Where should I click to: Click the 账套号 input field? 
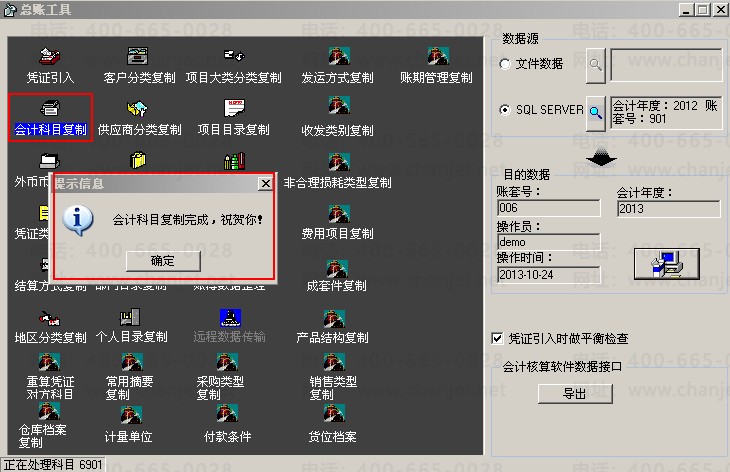coord(549,208)
